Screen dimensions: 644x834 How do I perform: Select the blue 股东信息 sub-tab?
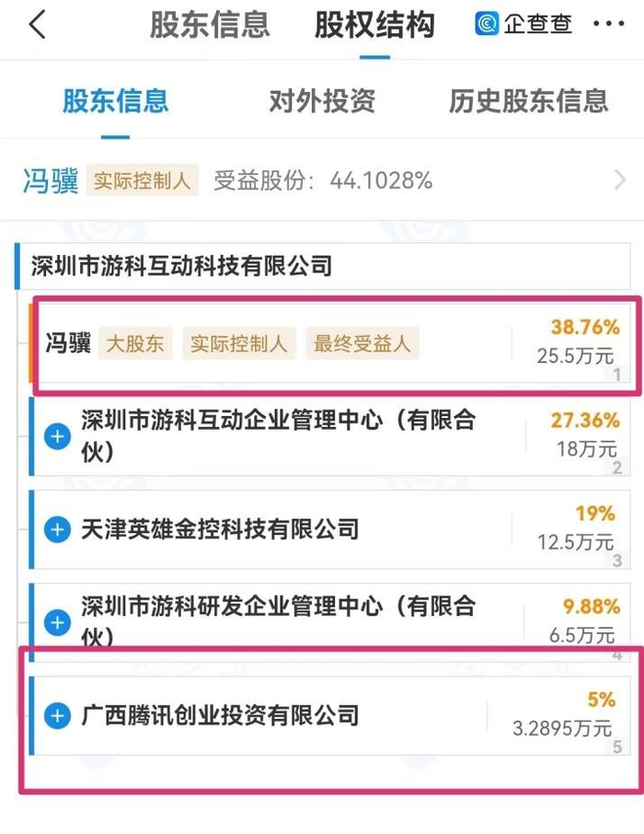point(115,100)
